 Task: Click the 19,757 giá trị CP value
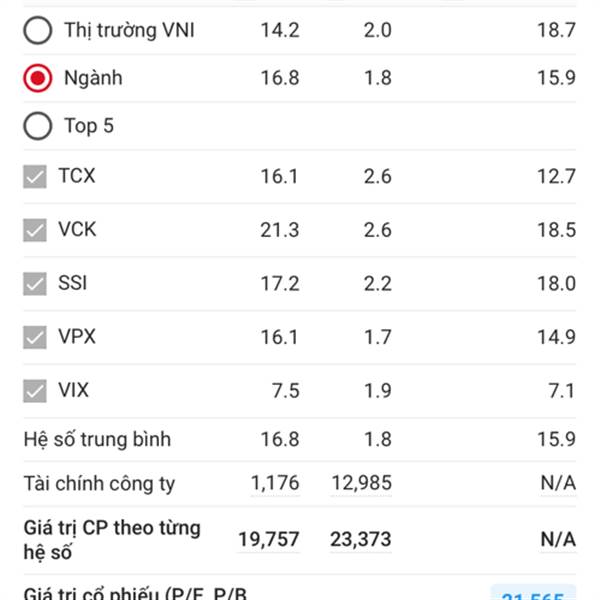pos(269,540)
